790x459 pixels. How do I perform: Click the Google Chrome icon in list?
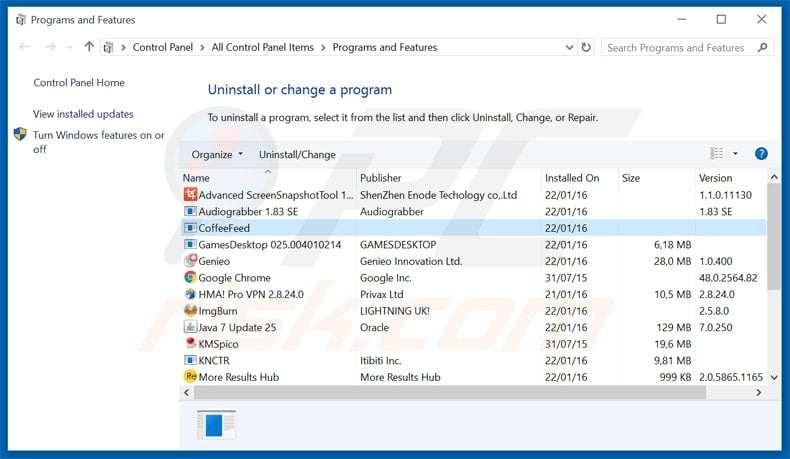click(190, 277)
